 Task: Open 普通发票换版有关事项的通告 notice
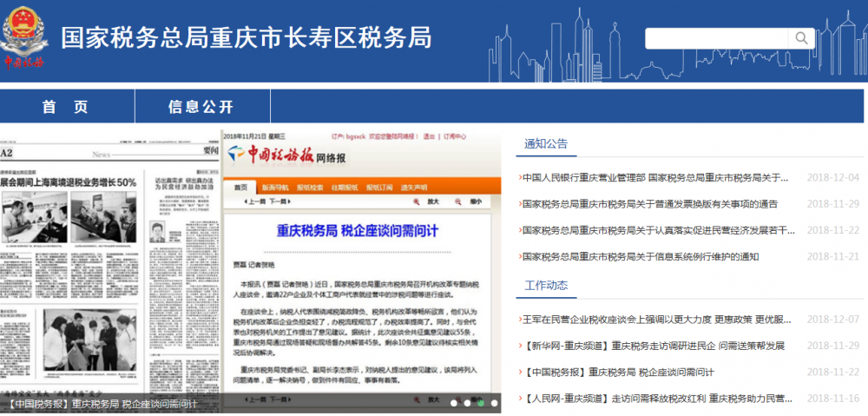pos(649,204)
